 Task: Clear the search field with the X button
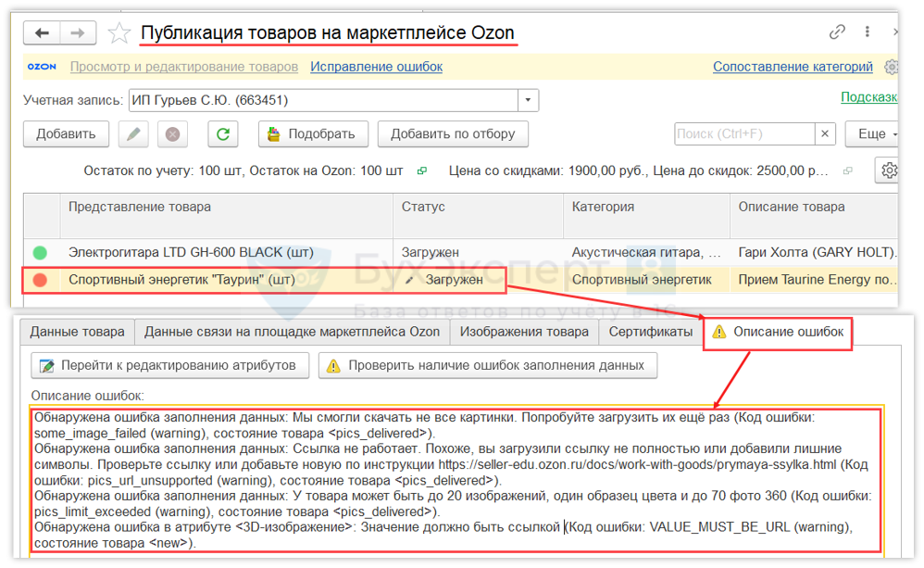[825, 133]
